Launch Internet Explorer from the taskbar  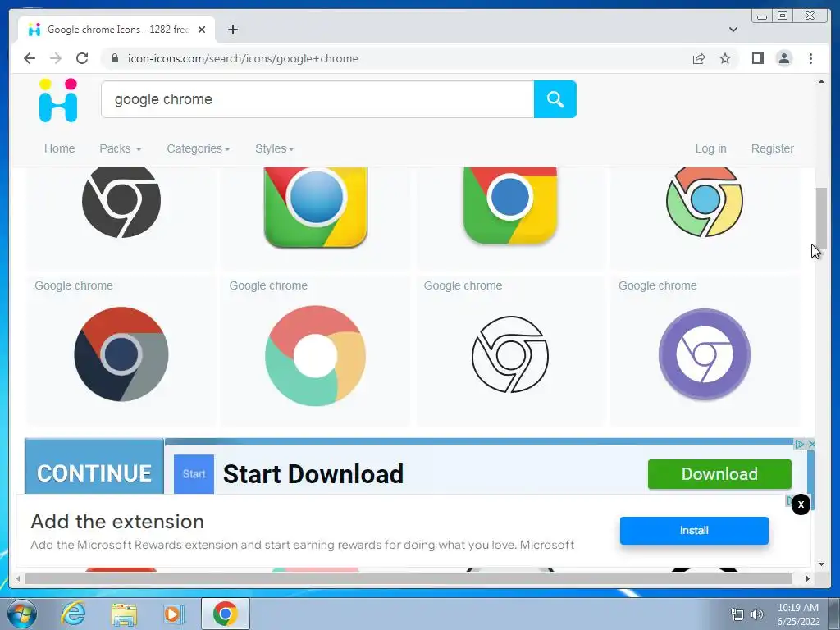coord(73,614)
